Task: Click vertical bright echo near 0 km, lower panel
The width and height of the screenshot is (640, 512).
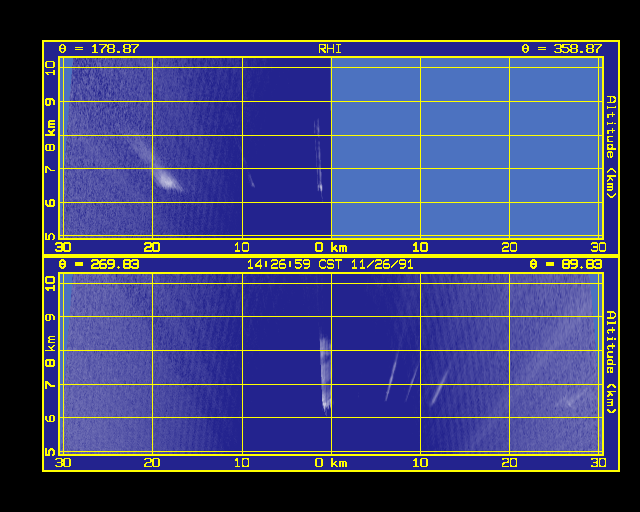Action: point(325,374)
